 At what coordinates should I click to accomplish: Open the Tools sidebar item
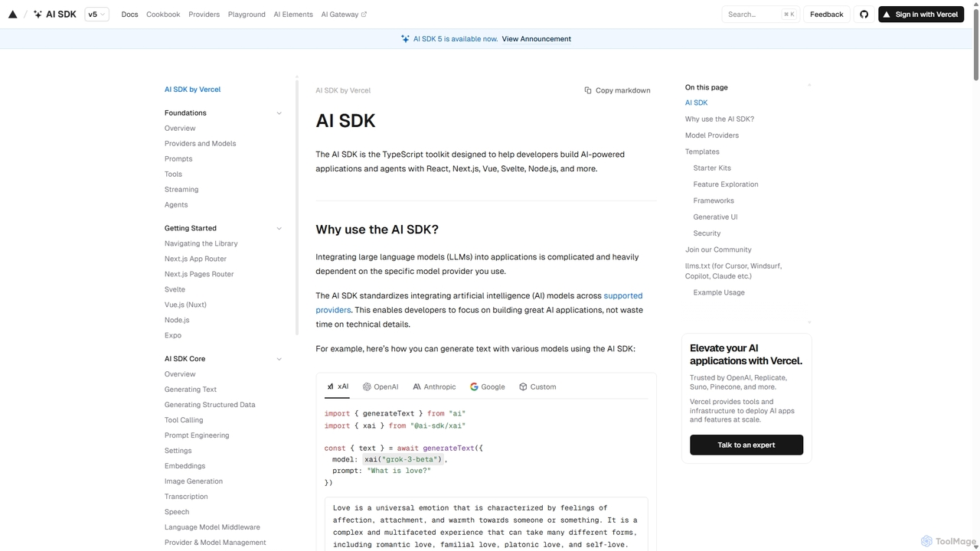pos(173,174)
